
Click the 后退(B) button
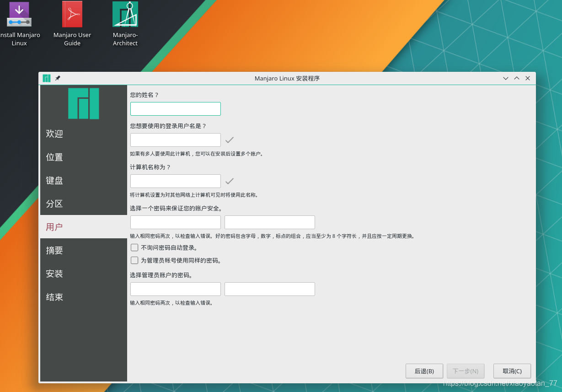tap(424, 371)
